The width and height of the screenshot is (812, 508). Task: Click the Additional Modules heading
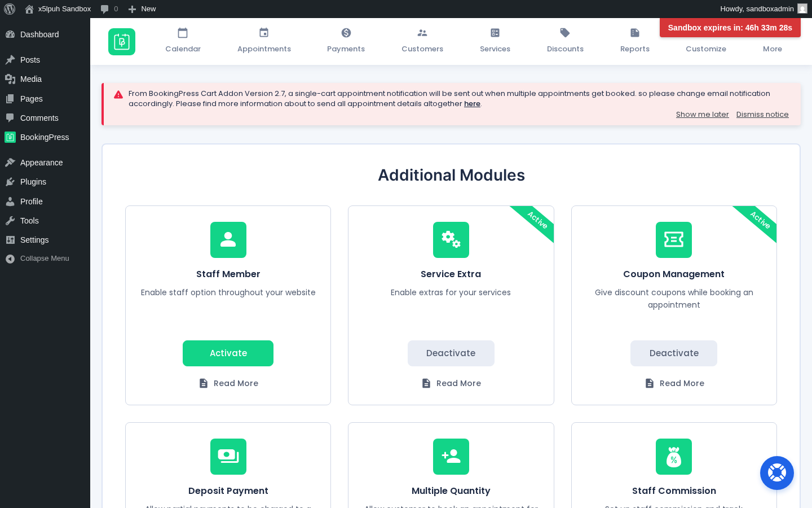click(x=451, y=175)
